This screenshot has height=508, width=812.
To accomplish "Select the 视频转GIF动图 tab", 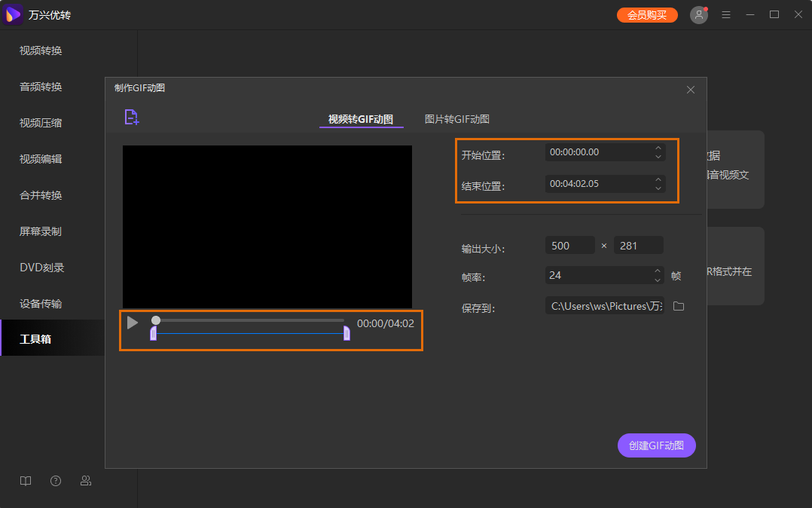I will pos(361,119).
